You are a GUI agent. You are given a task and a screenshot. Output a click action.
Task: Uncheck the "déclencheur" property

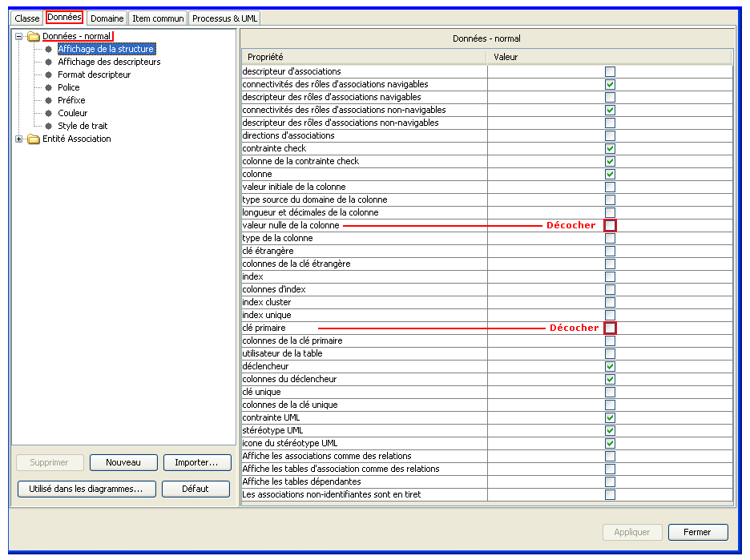click(x=611, y=366)
